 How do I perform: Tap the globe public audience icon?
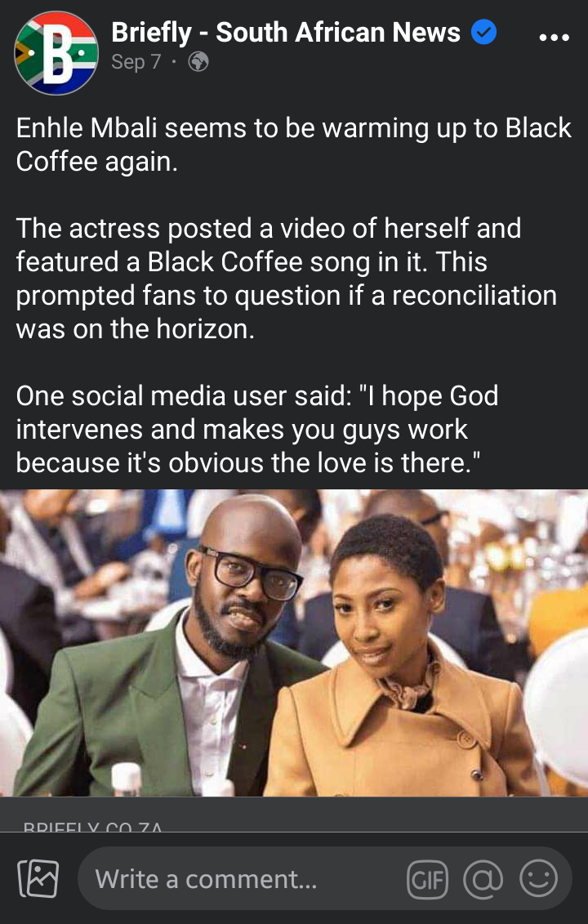[x=198, y=62]
